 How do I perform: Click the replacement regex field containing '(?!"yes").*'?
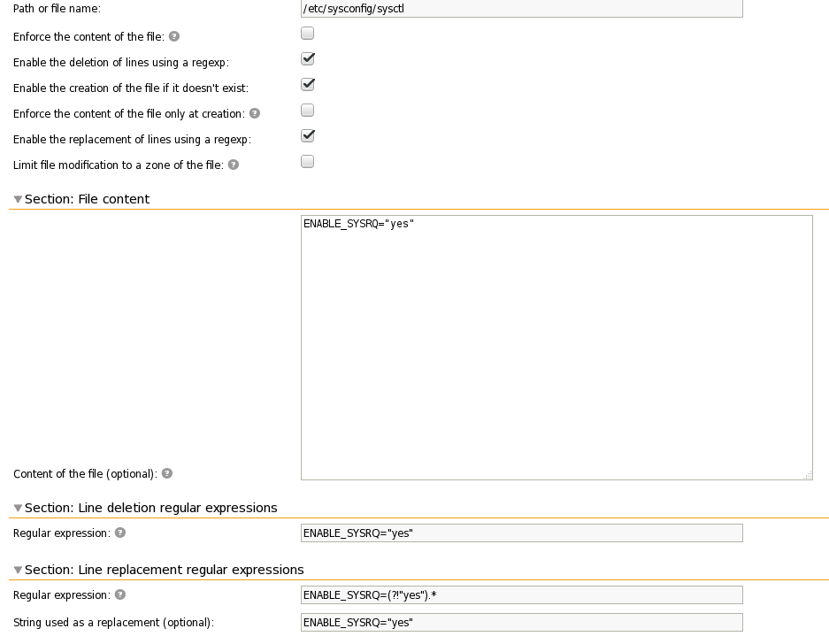pos(521,594)
